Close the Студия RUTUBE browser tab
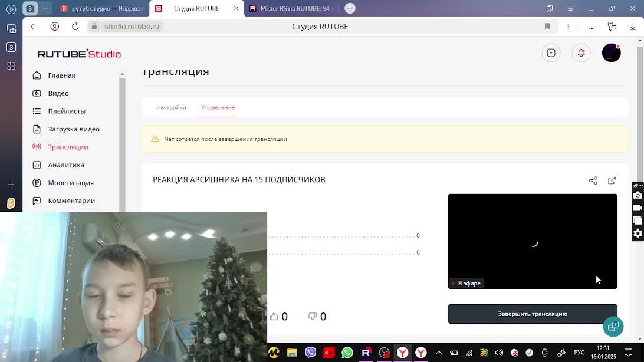 236,9
